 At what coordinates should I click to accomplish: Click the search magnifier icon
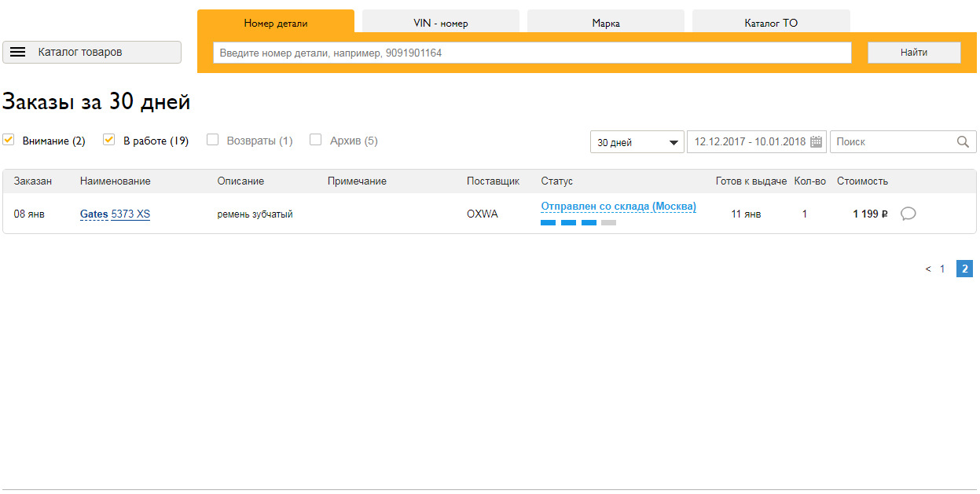click(963, 142)
